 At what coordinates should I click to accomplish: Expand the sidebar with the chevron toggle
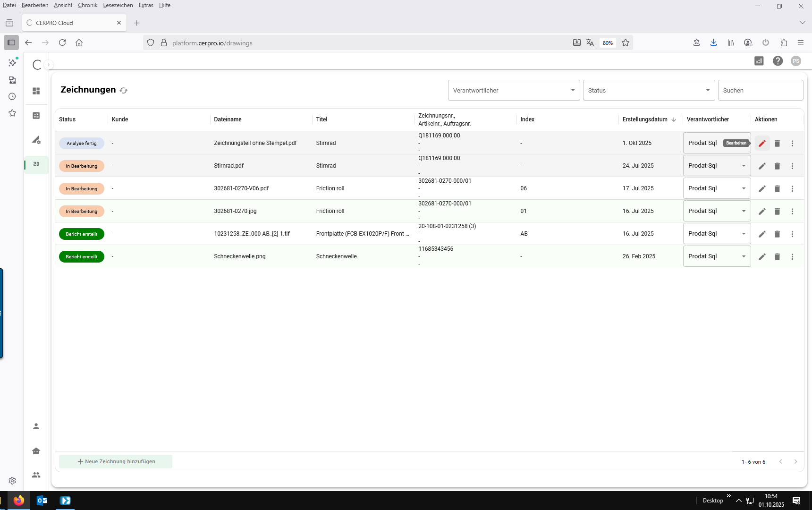pos(49,65)
